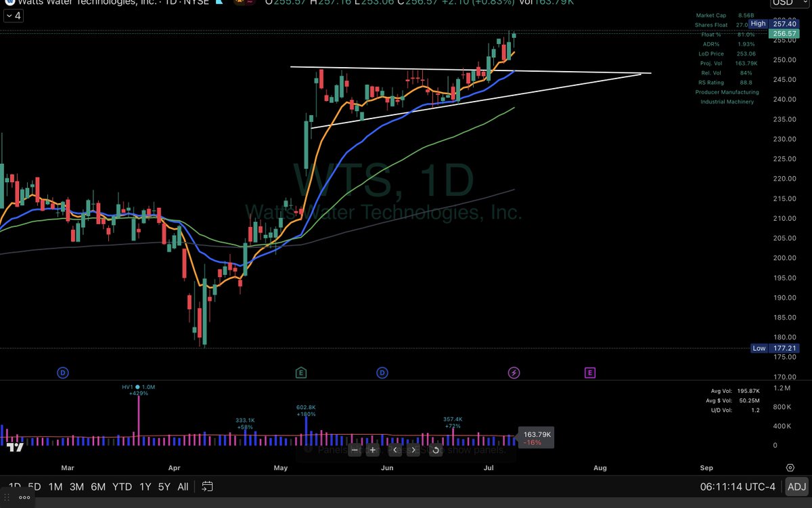Click the 602.8K +180% volume label
The image size is (812, 508).
307,410
